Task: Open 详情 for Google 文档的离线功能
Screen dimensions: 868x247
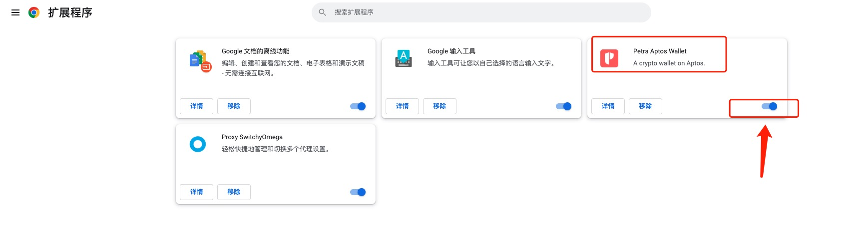Action: (196, 106)
